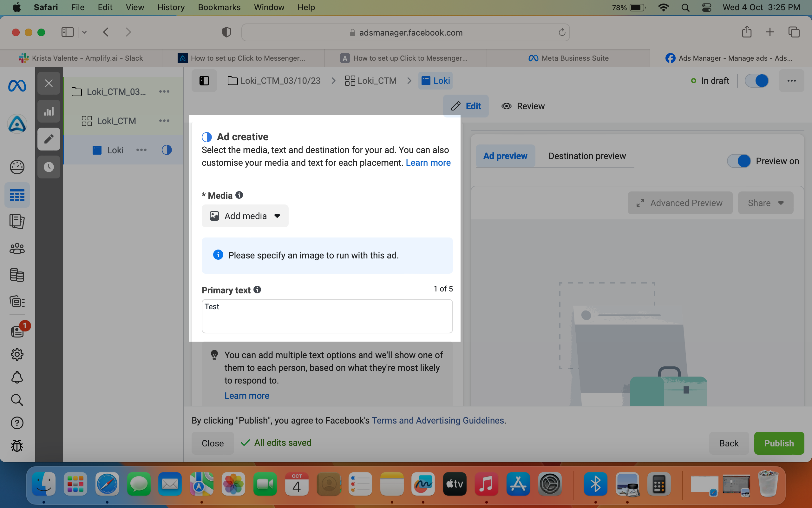Screen dimensions: 812x508
Task: Click the Search magnifier in left rail
Action: 17,400
